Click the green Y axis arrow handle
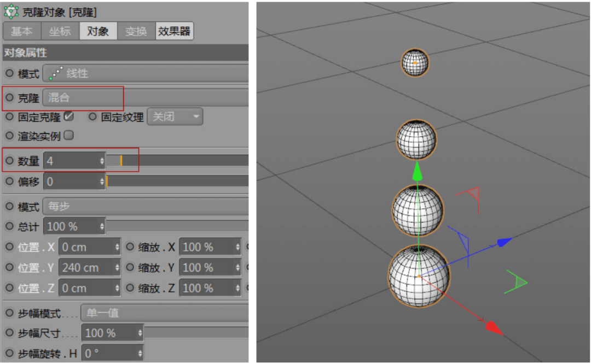This screenshot has height=364, width=591. coord(417,171)
